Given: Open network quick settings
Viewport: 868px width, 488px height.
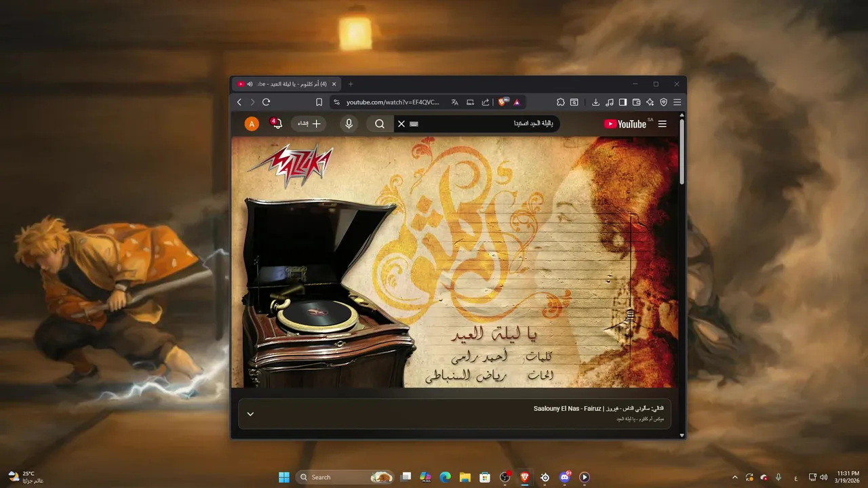Looking at the screenshot, I should click(x=814, y=477).
